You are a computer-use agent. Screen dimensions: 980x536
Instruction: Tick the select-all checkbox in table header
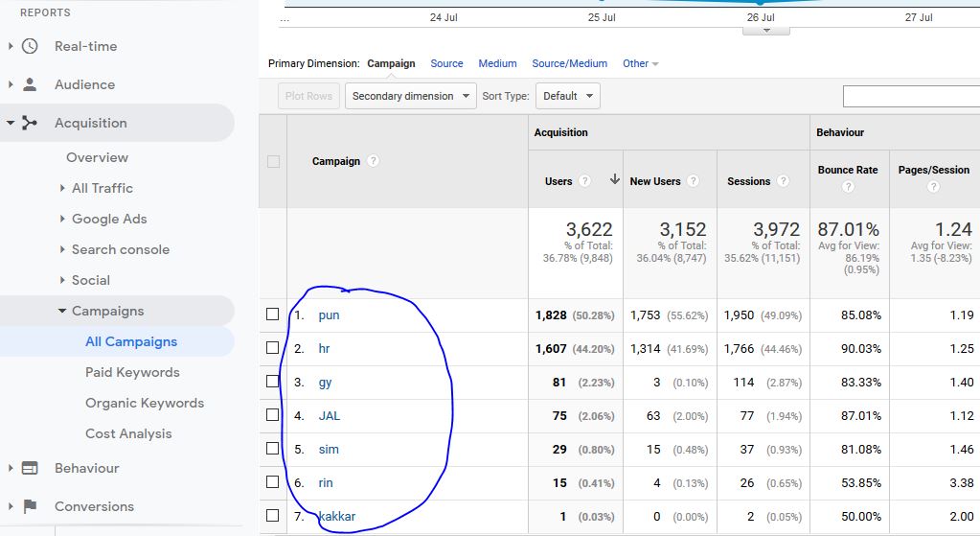(x=273, y=161)
